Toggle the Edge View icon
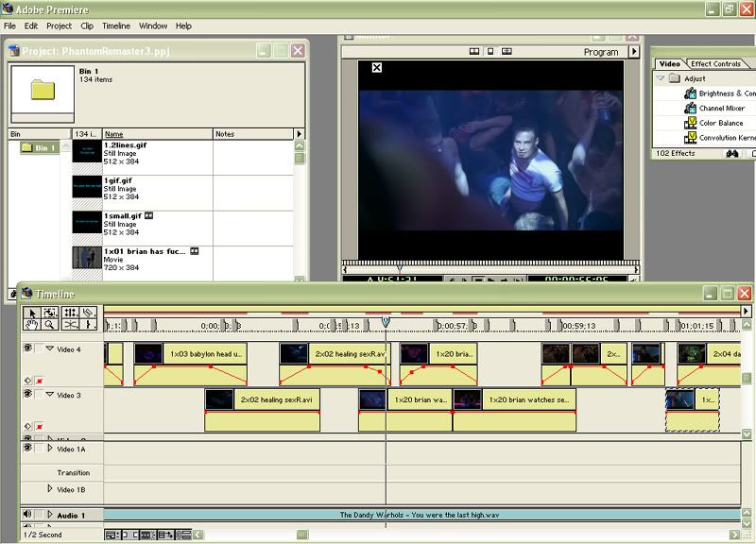The image size is (756, 544). (147, 535)
